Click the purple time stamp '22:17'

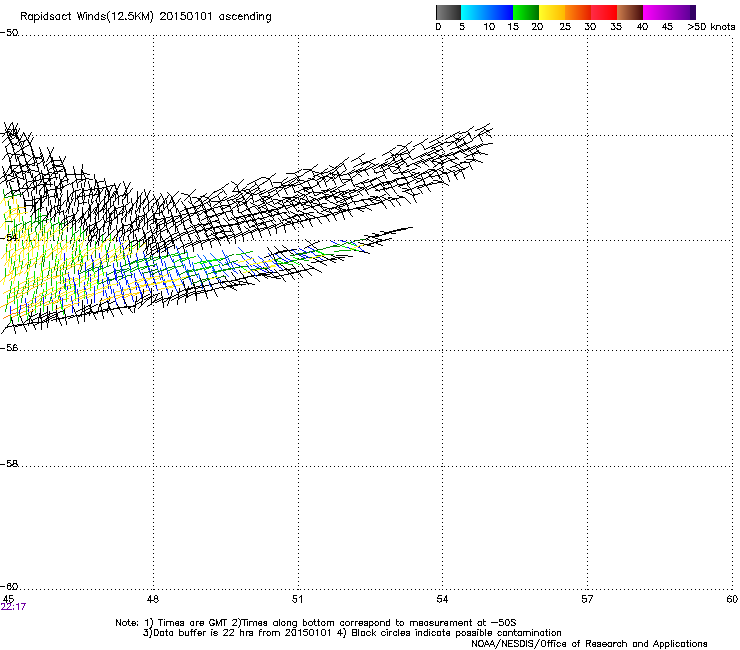pos(13,607)
